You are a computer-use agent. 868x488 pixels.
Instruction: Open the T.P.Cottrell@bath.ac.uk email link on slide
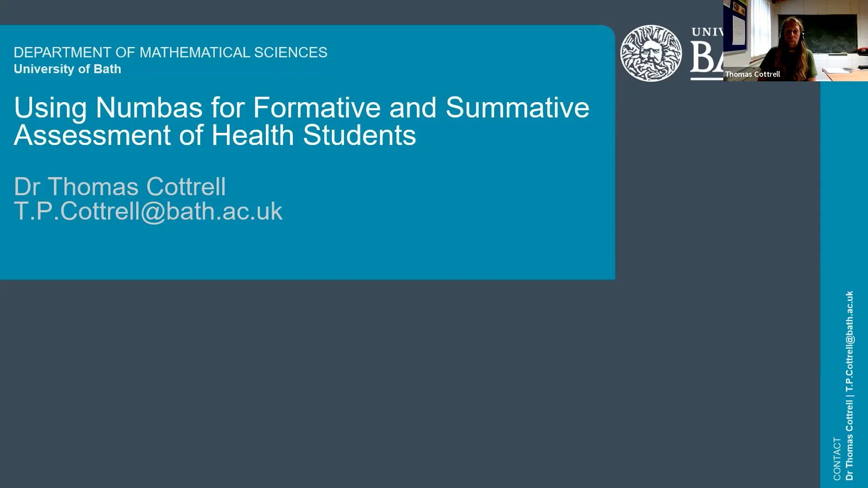point(148,211)
